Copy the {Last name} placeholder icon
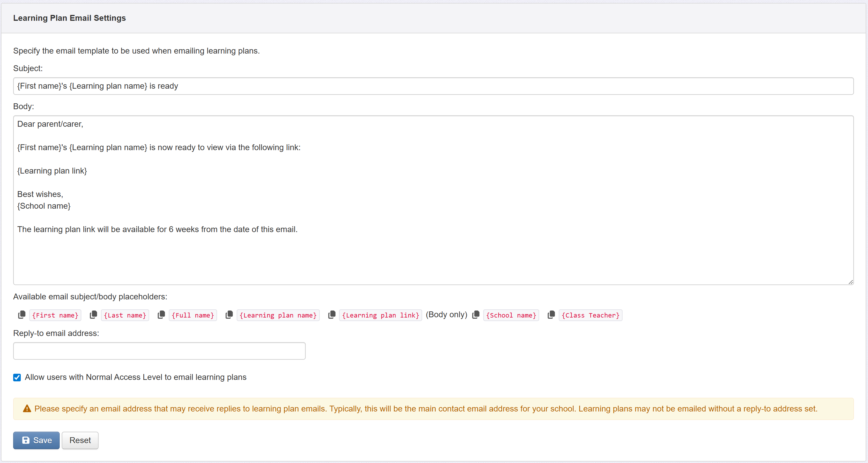Image resolution: width=868 pixels, height=463 pixels. (93, 315)
